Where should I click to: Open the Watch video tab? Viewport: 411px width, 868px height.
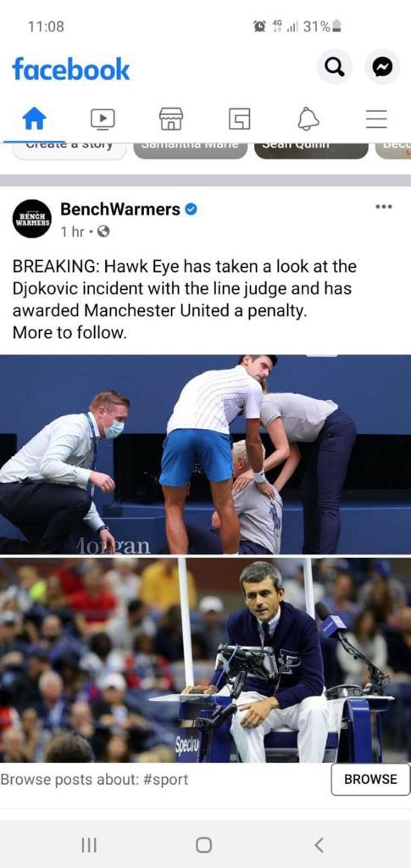103,119
